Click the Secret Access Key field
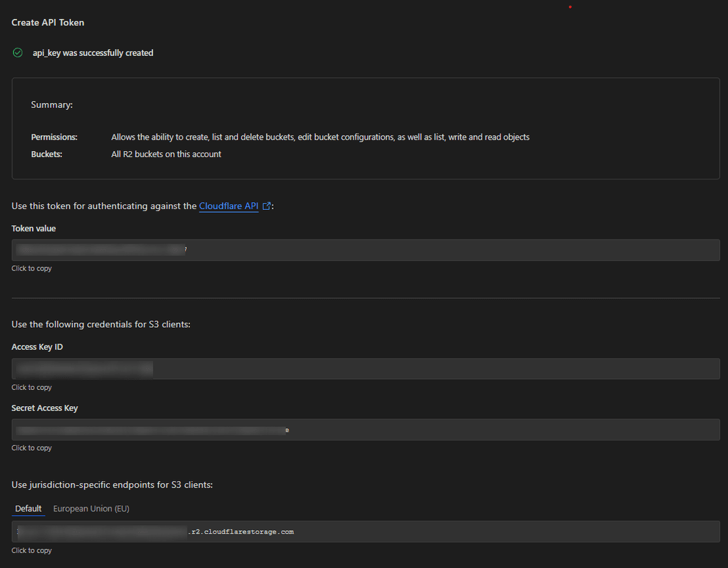 pyautogui.click(x=364, y=429)
